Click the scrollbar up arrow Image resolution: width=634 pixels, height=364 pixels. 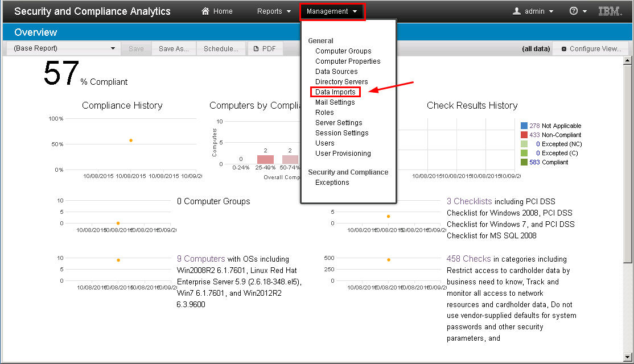coord(627,61)
